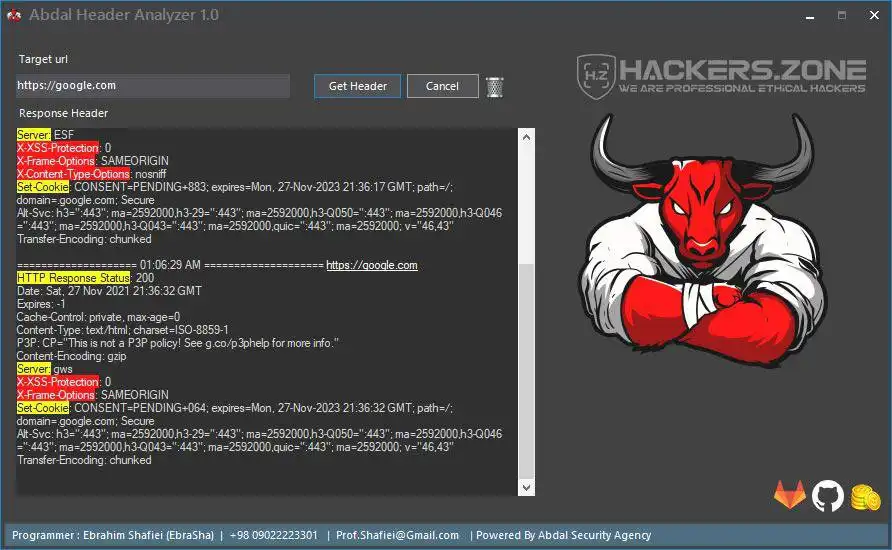Click the 'Response Header' label
Screen dimensions: 892x550
point(63,113)
